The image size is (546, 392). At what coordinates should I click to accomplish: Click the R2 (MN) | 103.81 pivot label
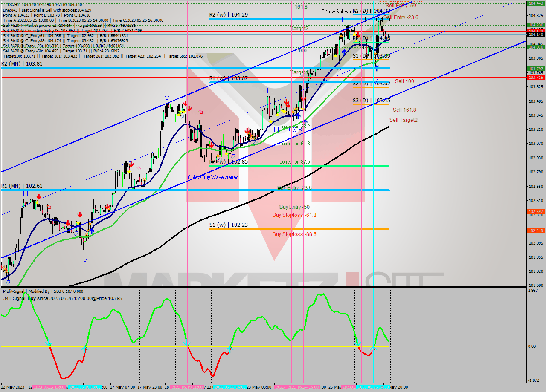coord(22,63)
